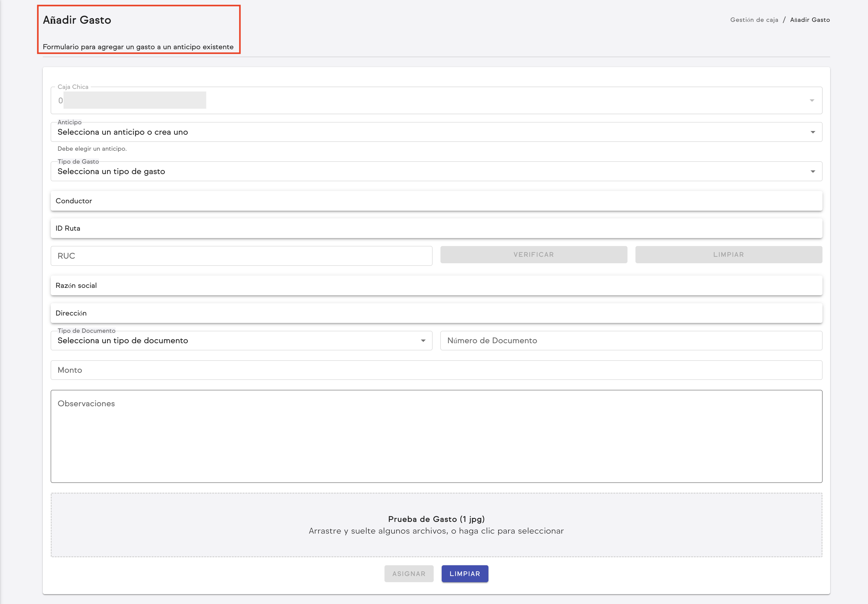Click the Añadir Gasto breadcrumb item

[810, 20]
